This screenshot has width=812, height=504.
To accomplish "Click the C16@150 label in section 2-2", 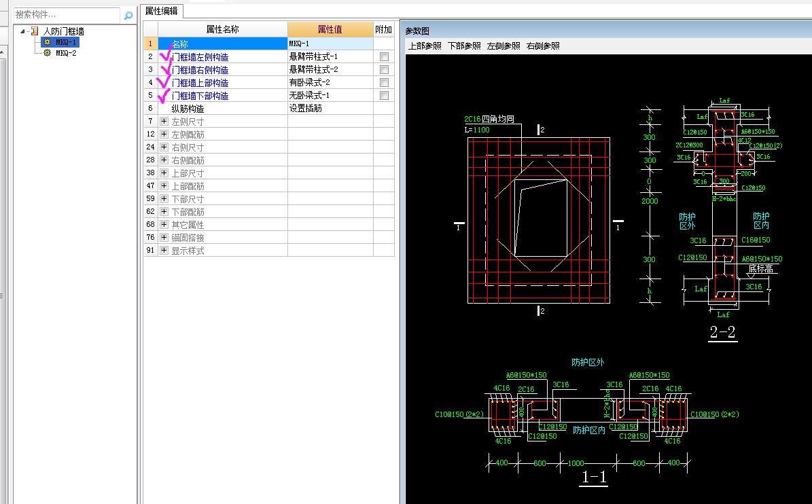I will (x=756, y=240).
